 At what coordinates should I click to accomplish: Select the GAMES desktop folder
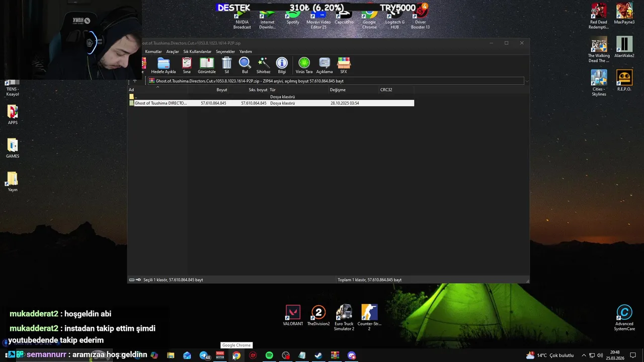click(13, 148)
